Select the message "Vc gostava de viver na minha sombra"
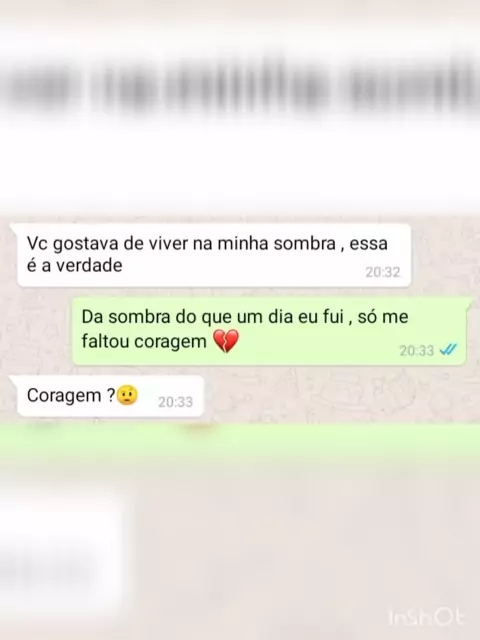Image resolution: width=480 pixels, height=640 pixels. point(213,255)
